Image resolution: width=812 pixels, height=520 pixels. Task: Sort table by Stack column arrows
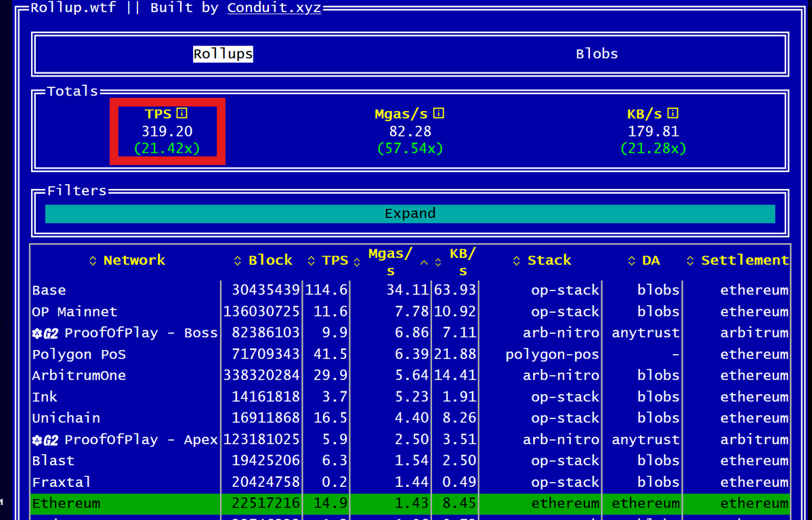point(516,261)
